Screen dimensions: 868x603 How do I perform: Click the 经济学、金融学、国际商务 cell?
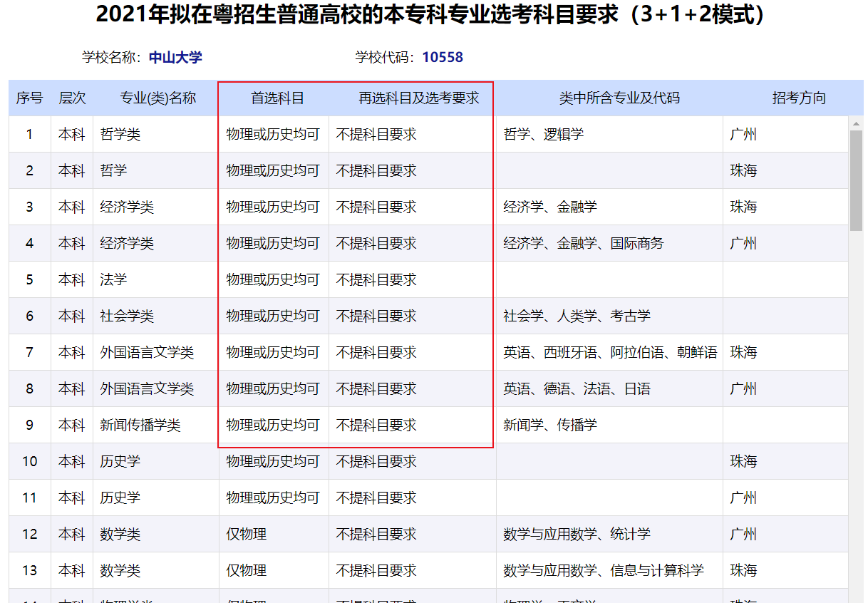coord(583,244)
